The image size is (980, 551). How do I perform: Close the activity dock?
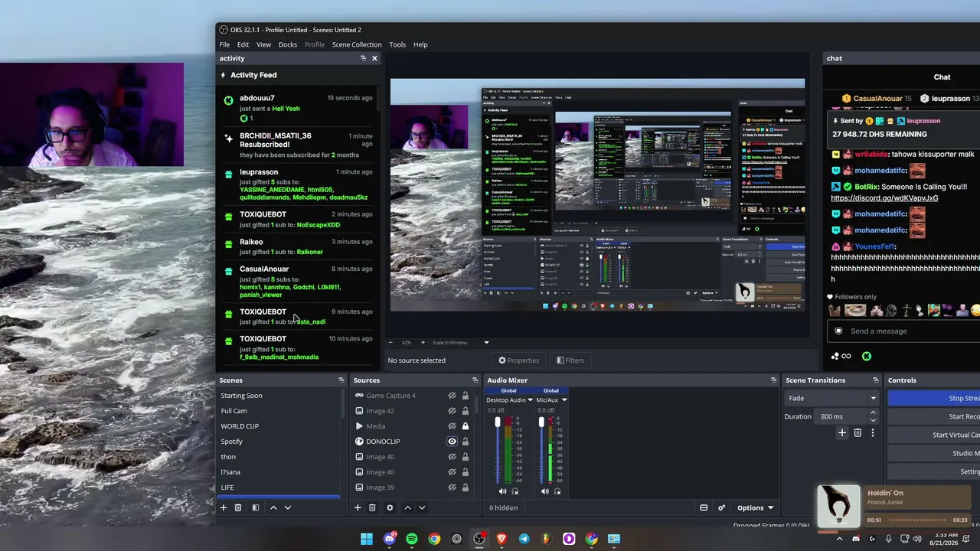click(374, 58)
